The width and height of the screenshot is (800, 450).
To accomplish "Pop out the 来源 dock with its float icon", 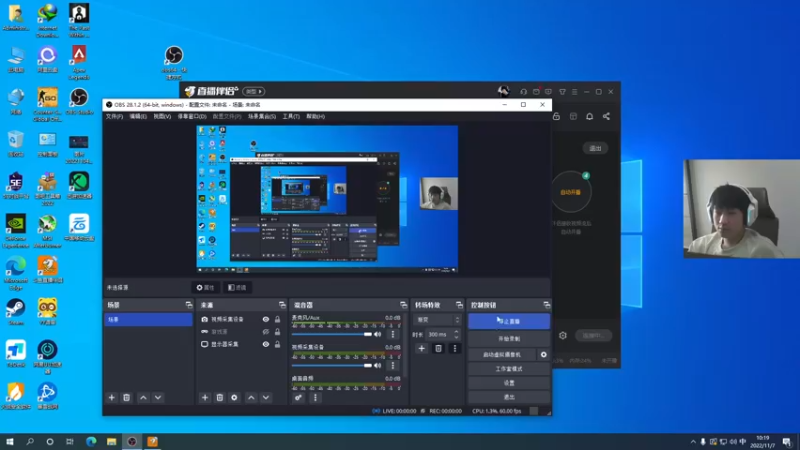I will 282,305.
